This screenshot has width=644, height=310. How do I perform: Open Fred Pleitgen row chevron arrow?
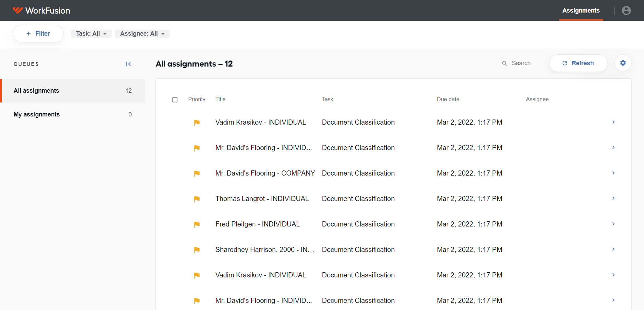(613, 224)
